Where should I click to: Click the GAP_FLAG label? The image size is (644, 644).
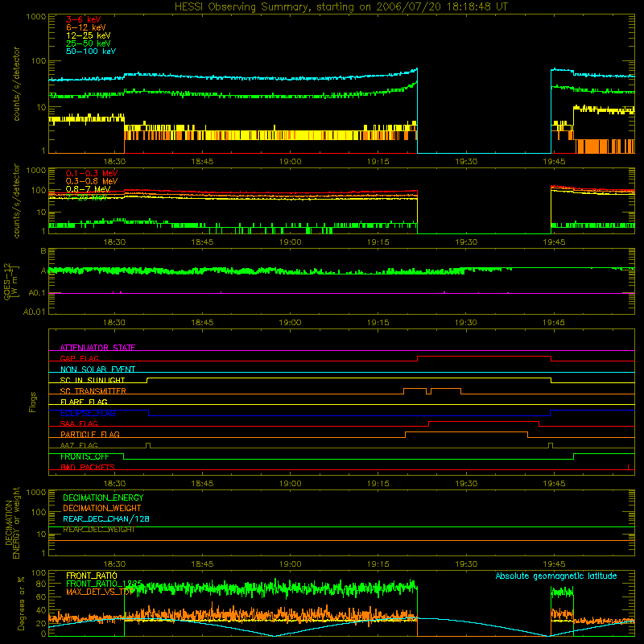pyautogui.click(x=79, y=358)
